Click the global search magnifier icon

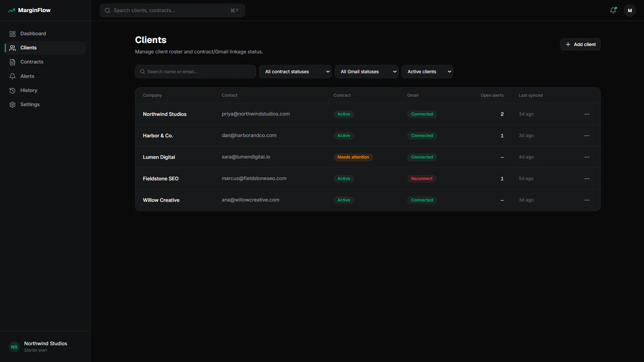click(108, 10)
